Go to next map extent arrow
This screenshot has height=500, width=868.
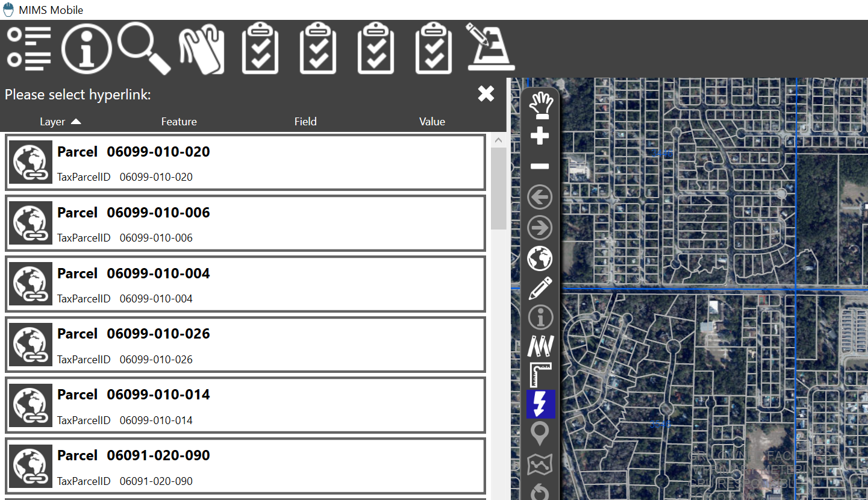coord(540,228)
